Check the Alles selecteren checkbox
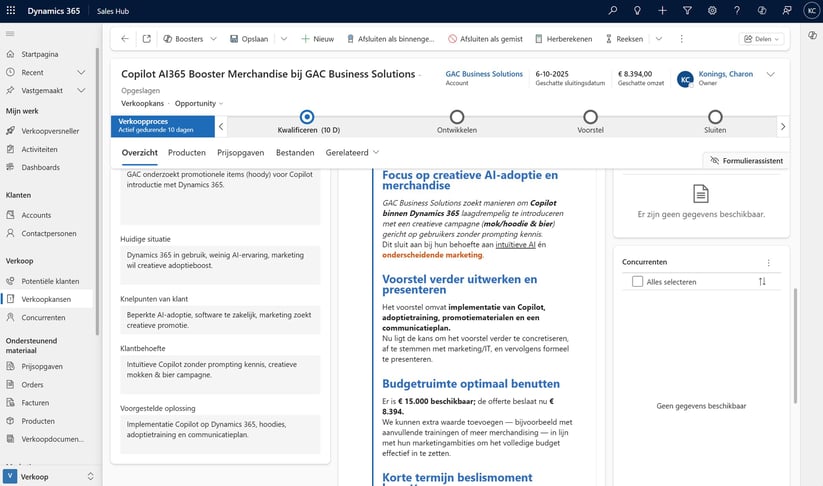Screen dimensions: 823x486 click(637, 282)
